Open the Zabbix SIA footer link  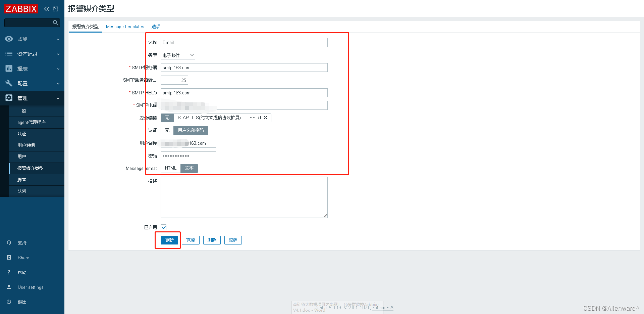(x=383, y=308)
